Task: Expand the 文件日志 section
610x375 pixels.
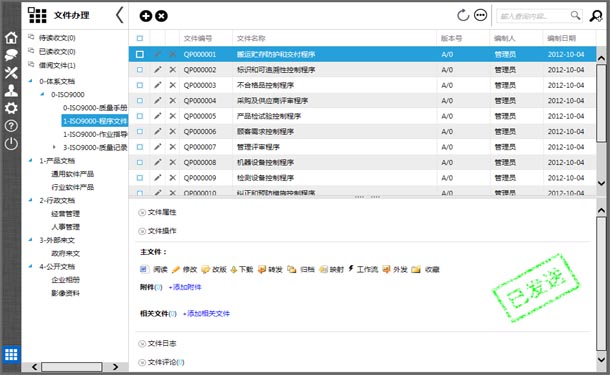Action: click(x=158, y=343)
